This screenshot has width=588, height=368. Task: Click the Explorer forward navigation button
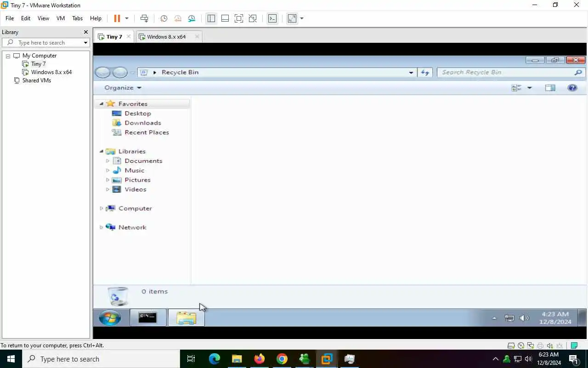[119, 72]
